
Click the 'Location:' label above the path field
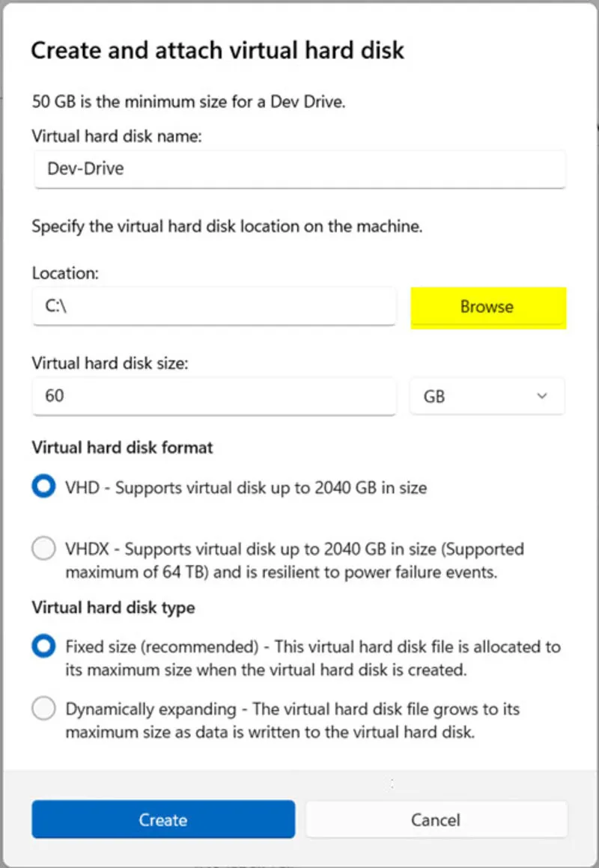tap(65, 273)
